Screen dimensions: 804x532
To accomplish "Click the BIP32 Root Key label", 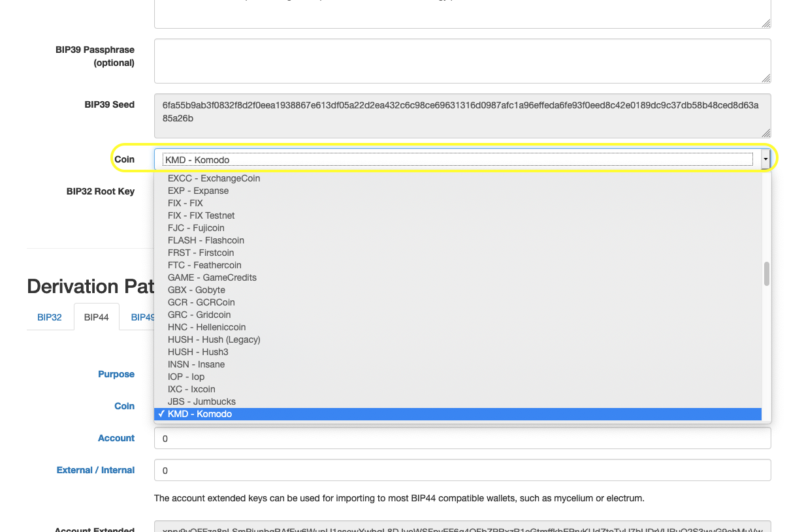I will tap(101, 191).
